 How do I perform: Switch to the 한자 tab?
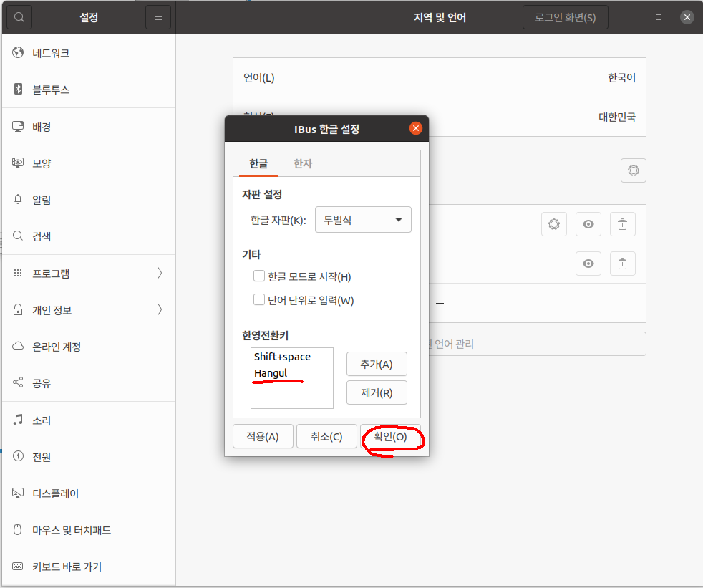(x=303, y=164)
